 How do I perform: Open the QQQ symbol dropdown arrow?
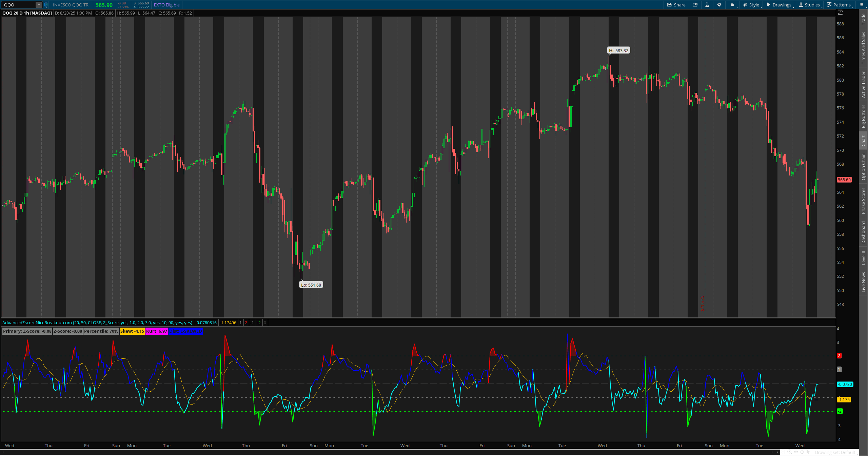39,5
